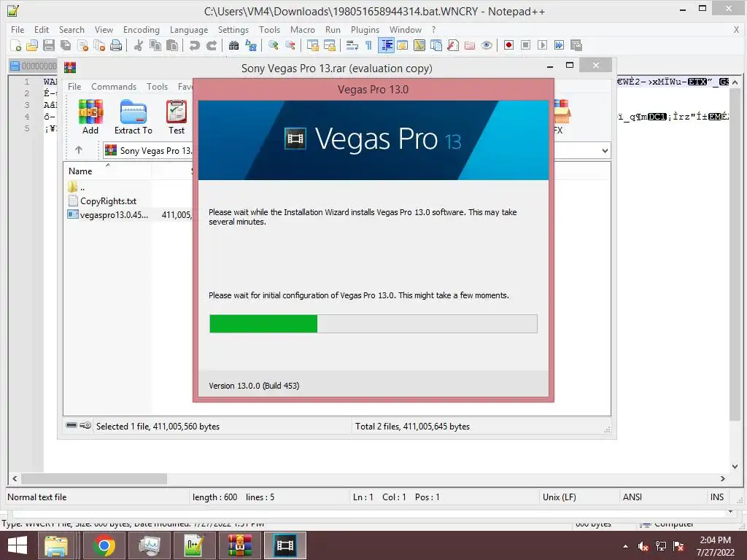
Task: Click the Find binoculars icon in Notepad++
Action: (x=233, y=45)
